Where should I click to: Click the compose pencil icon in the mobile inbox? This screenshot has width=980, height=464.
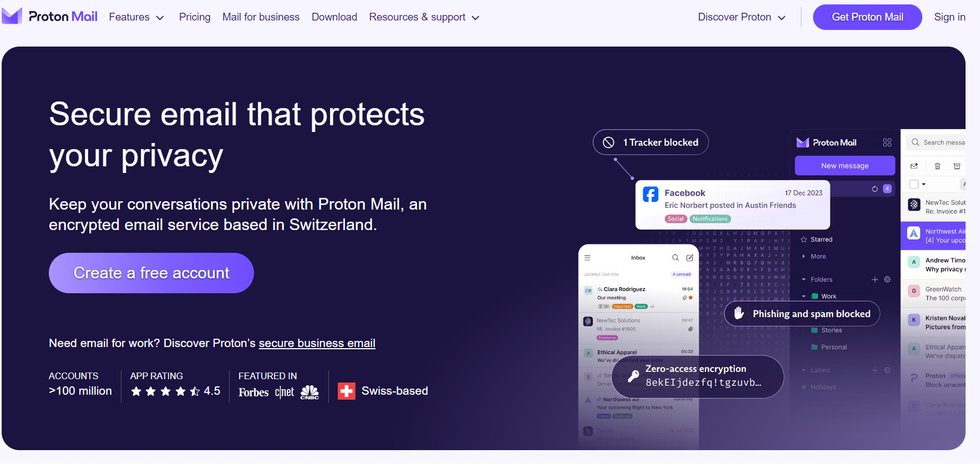tap(689, 258)
